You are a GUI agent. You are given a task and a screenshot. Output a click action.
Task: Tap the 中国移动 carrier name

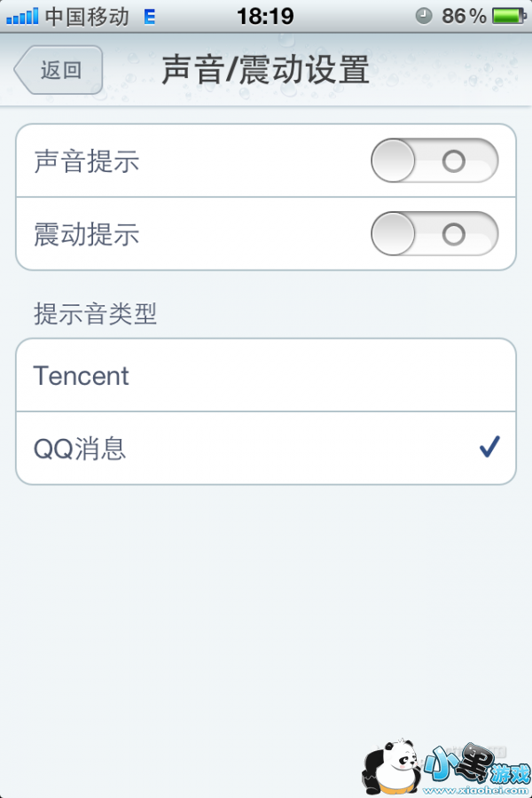87,16
